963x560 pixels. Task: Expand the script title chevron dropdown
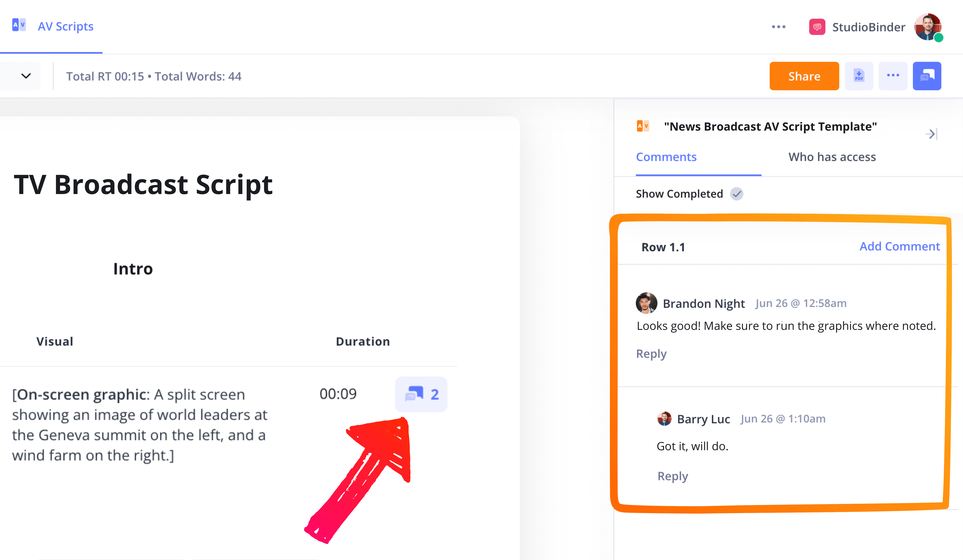25,76
